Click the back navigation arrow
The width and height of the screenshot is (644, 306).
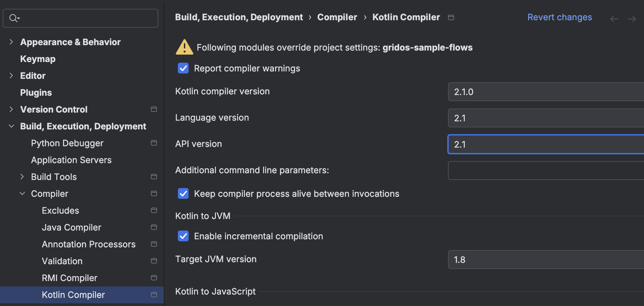614,19
